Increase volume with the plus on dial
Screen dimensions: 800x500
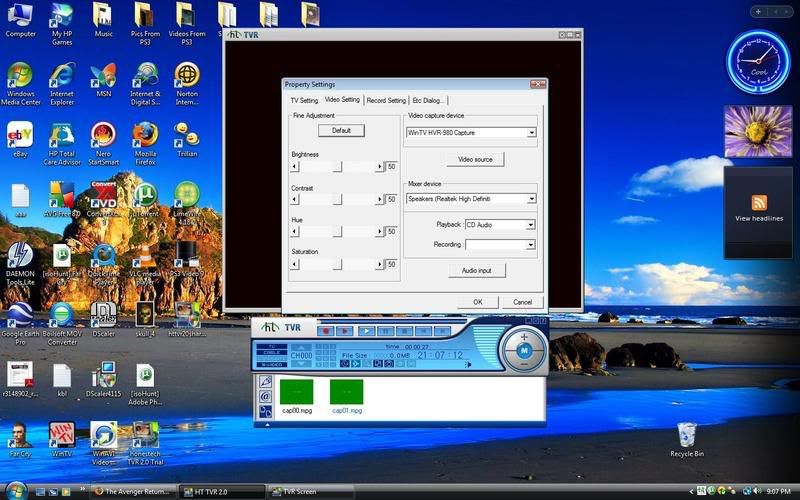pos(524,337)
